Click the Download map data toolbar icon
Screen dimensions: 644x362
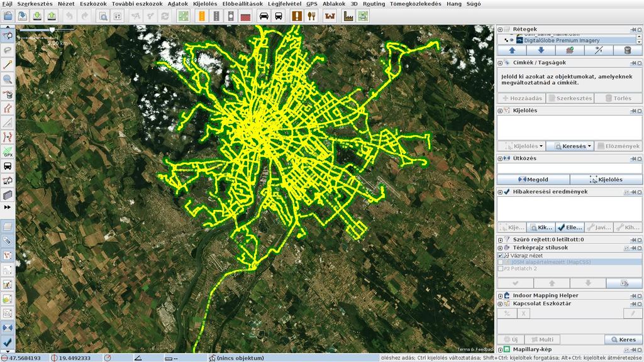pyautogui.click(x=37, y=16)
